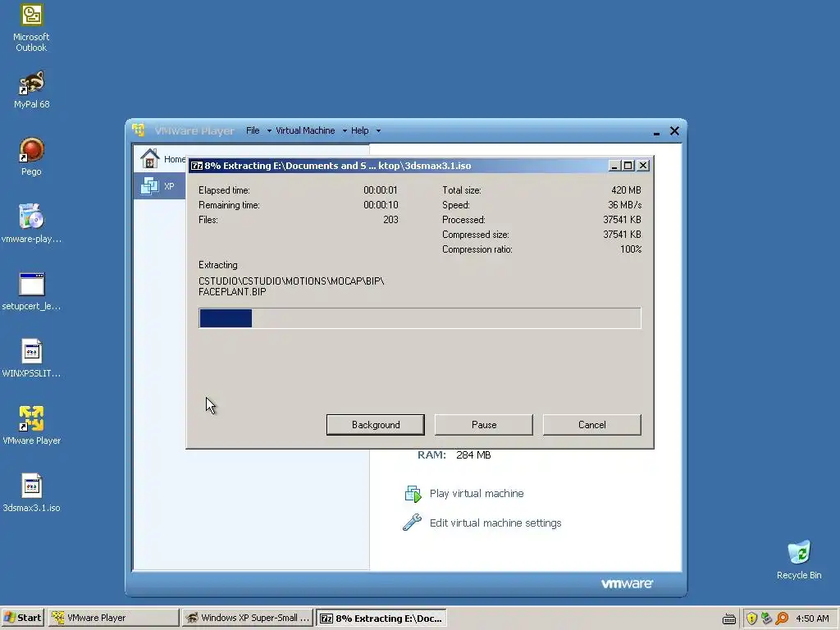The image size is (840, 630).
Task: Click the Home house icon in VMware Player sidebar
Action: [x=149, y=158]
